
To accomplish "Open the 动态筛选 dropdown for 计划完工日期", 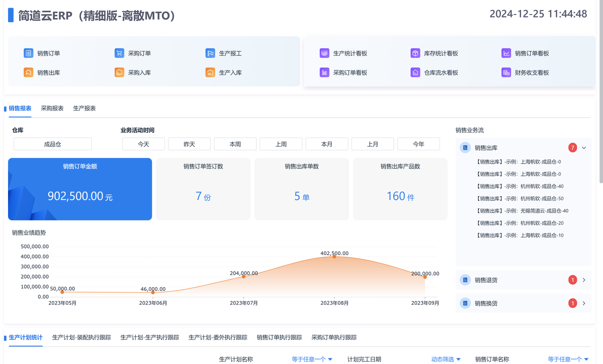I will click(x=446, y=359).
